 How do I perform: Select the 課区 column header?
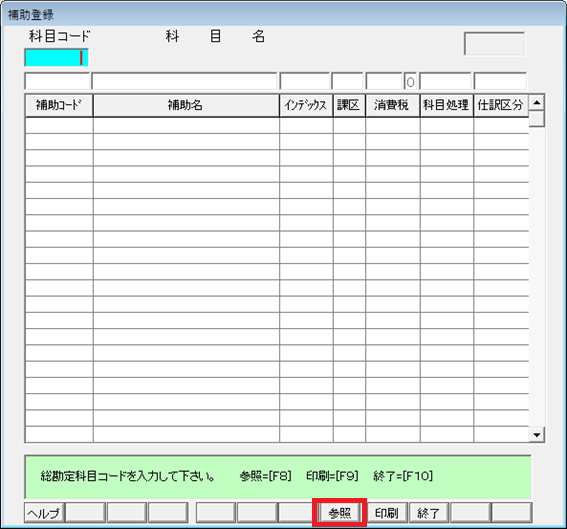coord(349,105)
